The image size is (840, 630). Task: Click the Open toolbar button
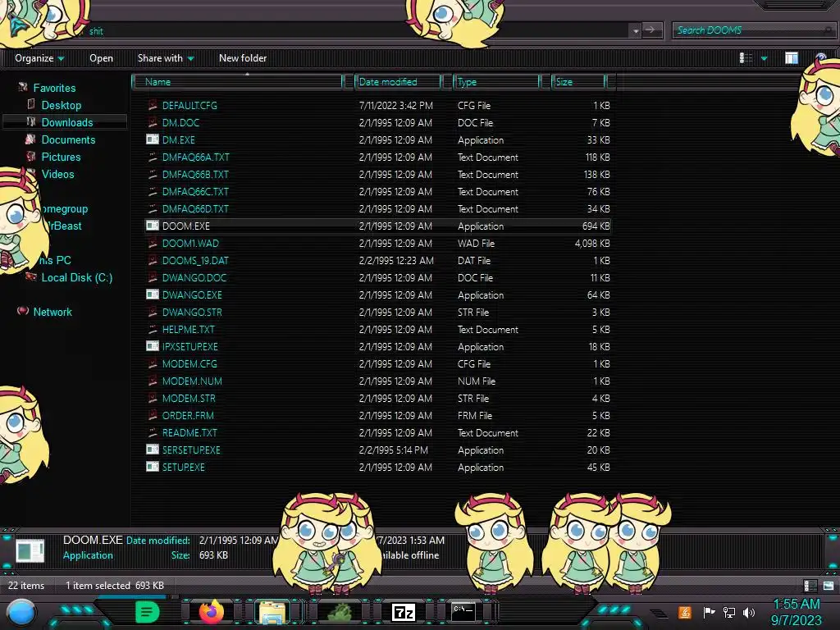pyautogui.click(x=101, y=58)
